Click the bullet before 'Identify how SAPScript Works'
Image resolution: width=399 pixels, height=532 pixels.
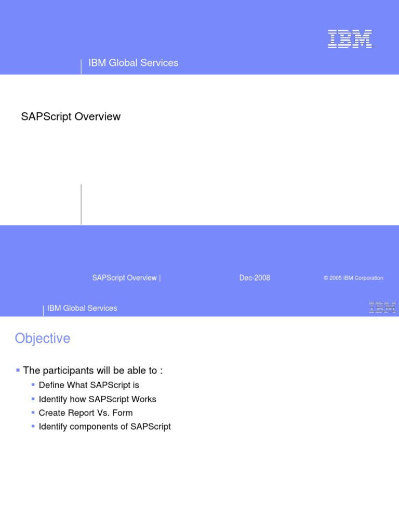coord(33,398)
